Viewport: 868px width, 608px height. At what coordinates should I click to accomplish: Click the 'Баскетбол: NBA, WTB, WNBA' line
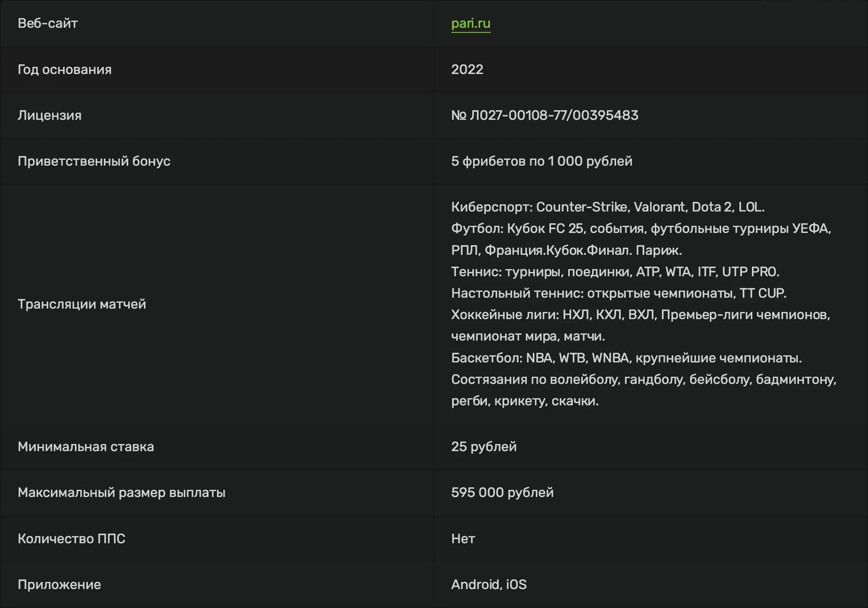[x=627, y=358]
